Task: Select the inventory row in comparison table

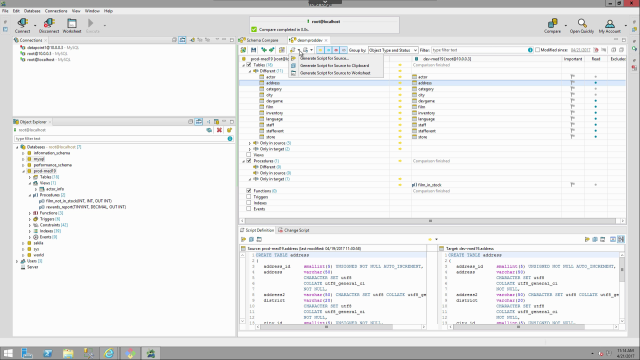Action: pyautogui.click(x=433, y=113)
